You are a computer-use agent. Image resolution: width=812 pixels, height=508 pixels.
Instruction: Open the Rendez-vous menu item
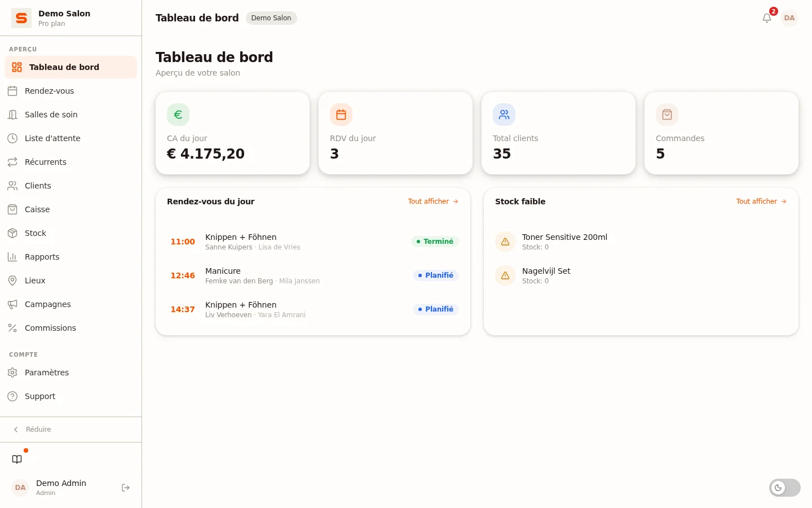click(x=71, y=91)
